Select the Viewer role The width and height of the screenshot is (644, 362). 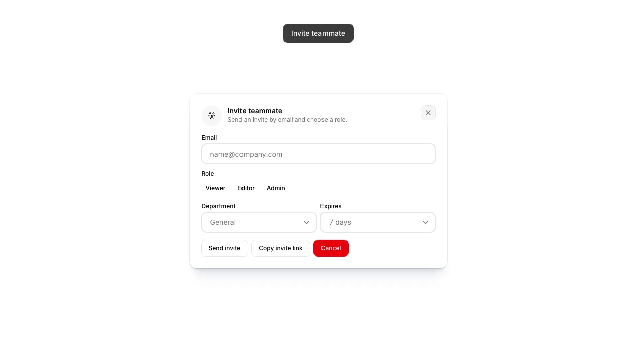pyautogui.click(x=215, y=188)
